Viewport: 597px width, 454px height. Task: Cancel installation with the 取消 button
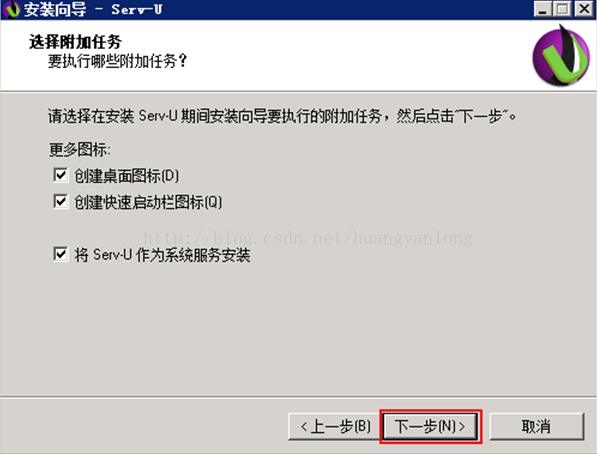[x=536, y=426]
